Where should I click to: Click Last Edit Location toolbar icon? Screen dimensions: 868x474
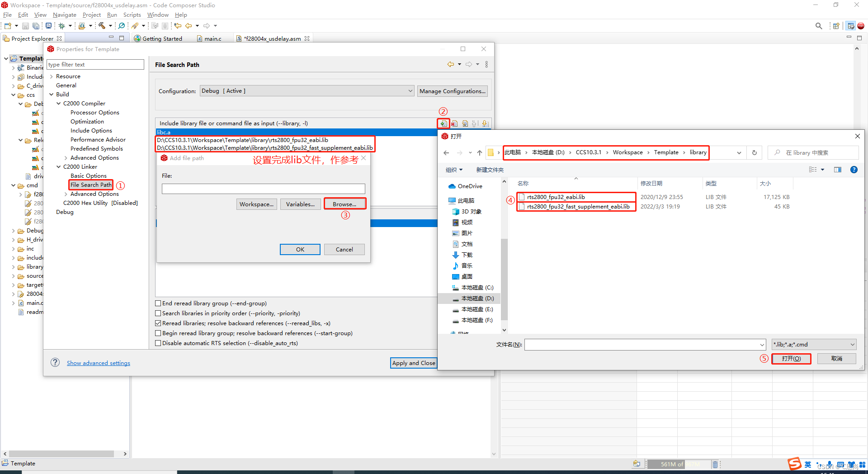point(178,26)
